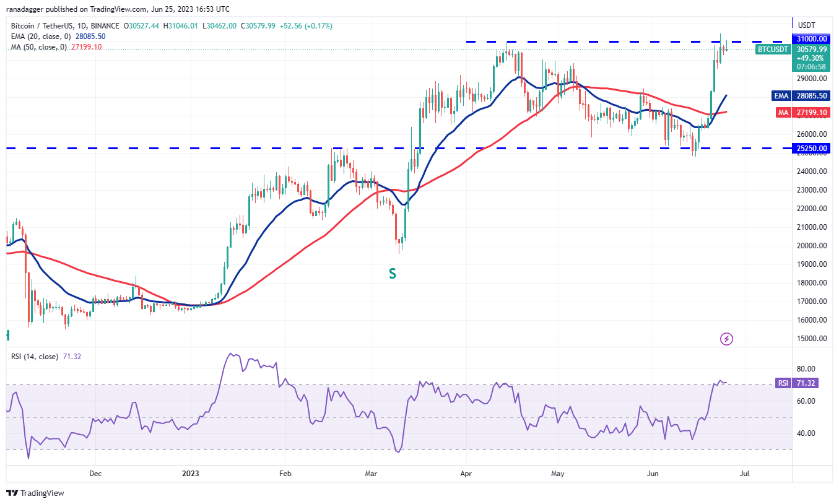Click the lightning bolt quick-trade icon
The image size is (839, 504).
[727, 339]
